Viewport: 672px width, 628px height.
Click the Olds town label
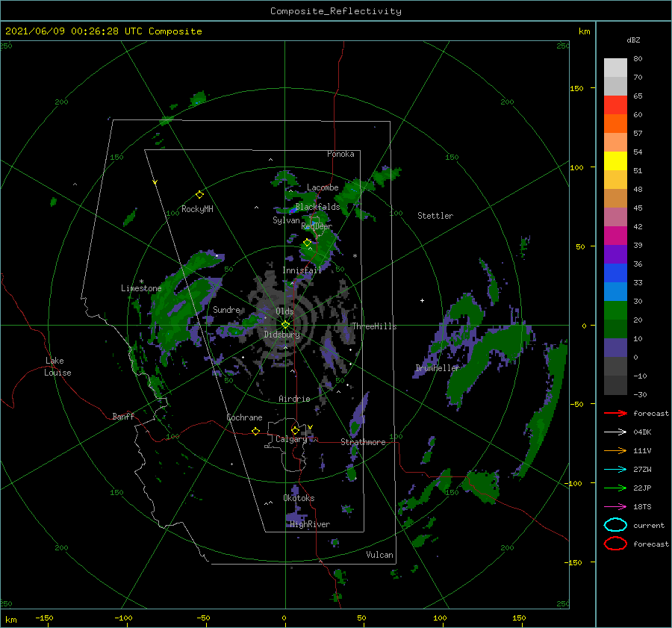tap(284, 311)
